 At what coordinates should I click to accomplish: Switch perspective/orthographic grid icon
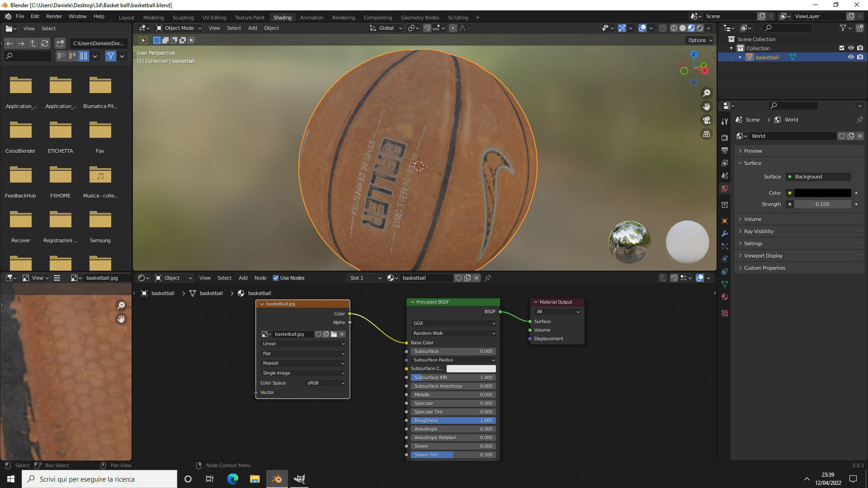coord(706,134)
